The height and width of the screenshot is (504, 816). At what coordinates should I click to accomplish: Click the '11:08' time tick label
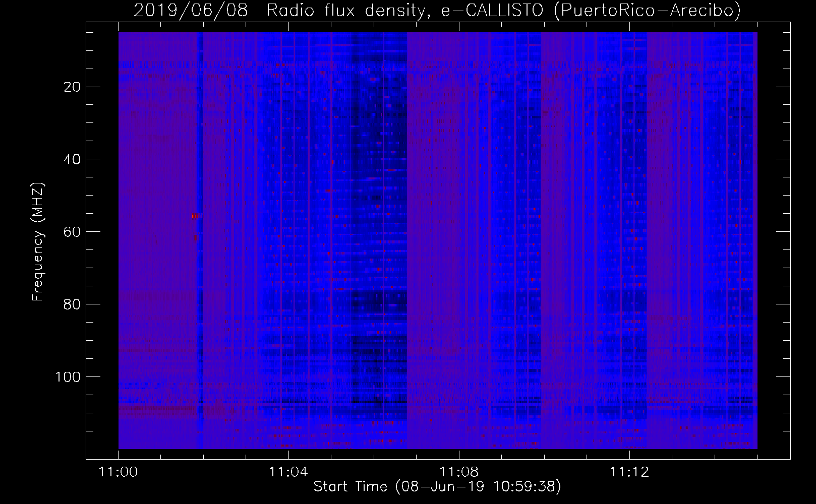click(x=459, y=472)
